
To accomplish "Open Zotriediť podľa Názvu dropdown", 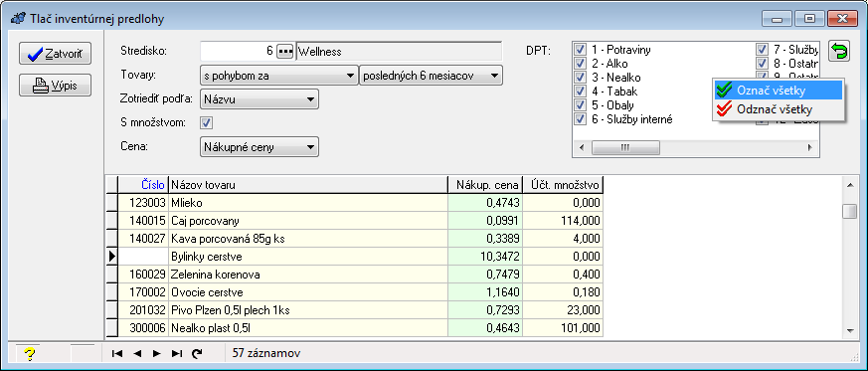I will point(260,99).
